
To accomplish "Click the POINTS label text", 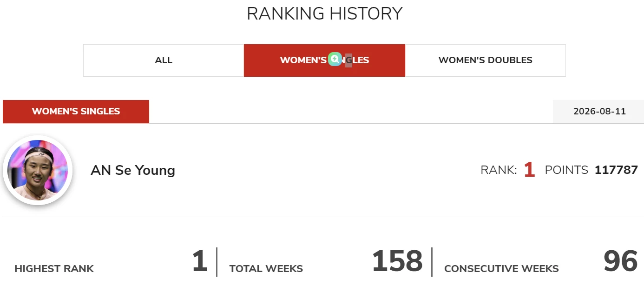I will click(x=566, y=170).
